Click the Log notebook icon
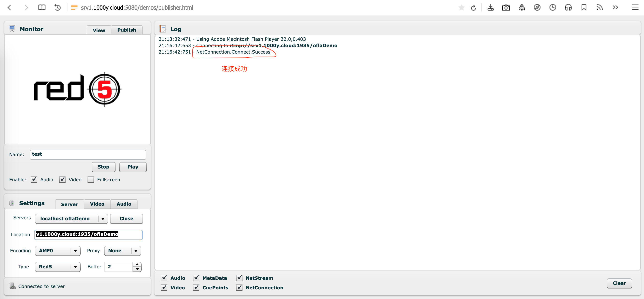This screenshot has height=299, width=644. (x=162, y=29)
